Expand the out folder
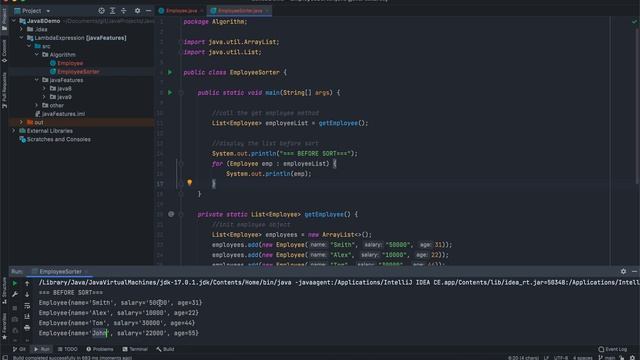 (x=22, y=122)
